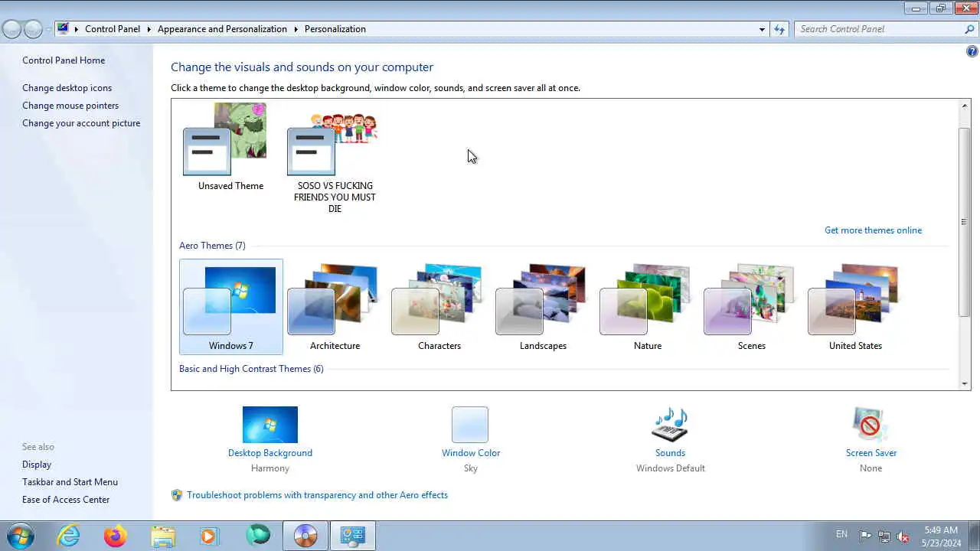This screenshot has width=980, height=551.
Task: Select the Unsaved Theme thumbnail
Action: coord(230,147)
